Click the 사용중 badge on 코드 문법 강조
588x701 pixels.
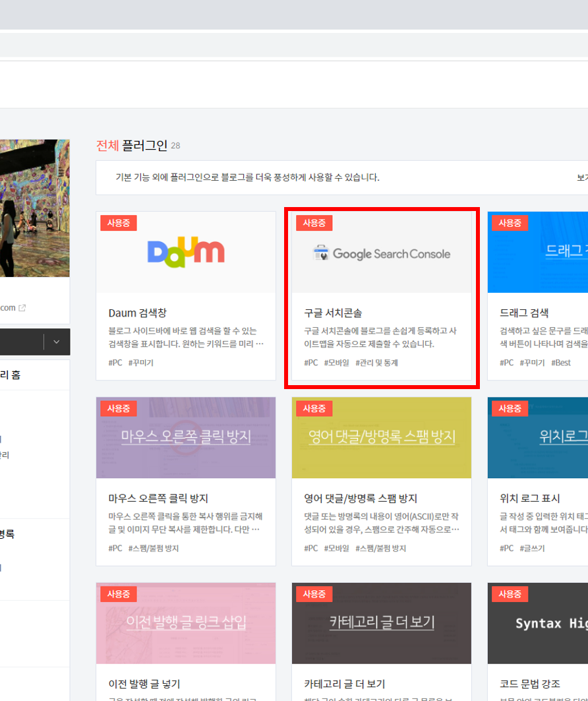pos(510,594)
